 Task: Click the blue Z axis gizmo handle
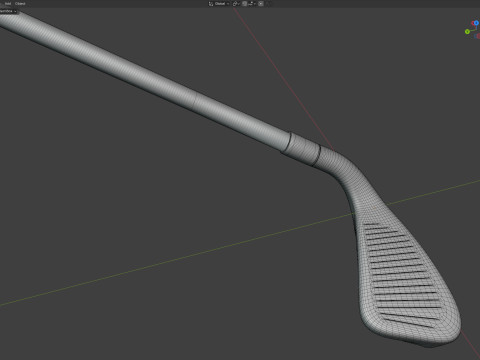[476, 23]
